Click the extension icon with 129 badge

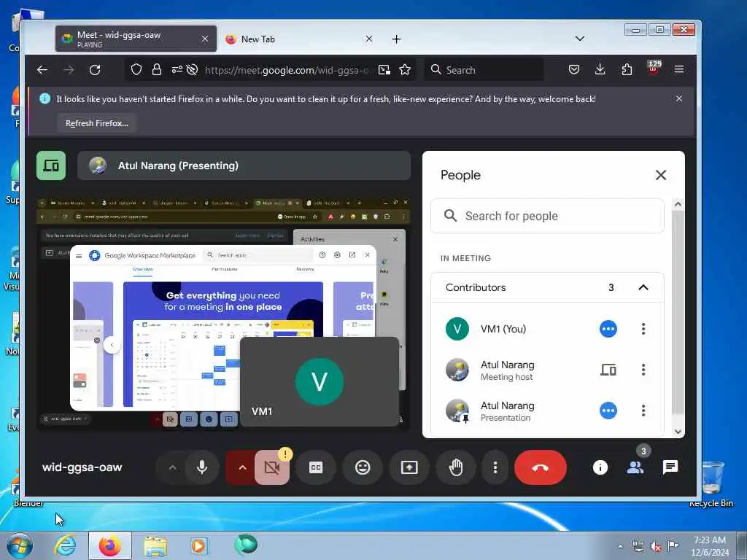click(654, 68)
